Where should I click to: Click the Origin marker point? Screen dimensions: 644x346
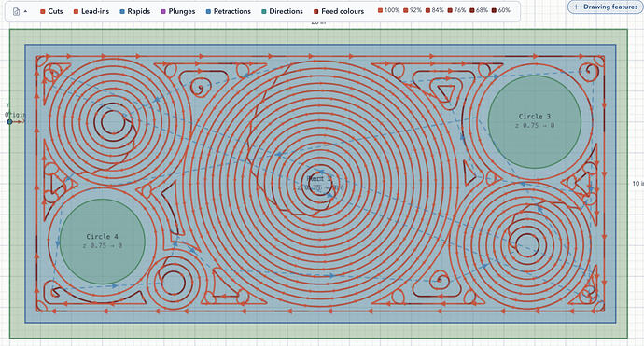[9, 121]
